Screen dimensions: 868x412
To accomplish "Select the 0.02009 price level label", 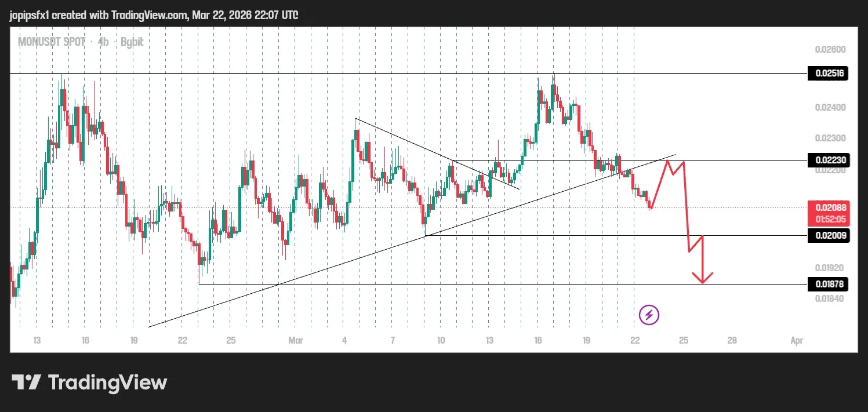I will pos(829,236).
